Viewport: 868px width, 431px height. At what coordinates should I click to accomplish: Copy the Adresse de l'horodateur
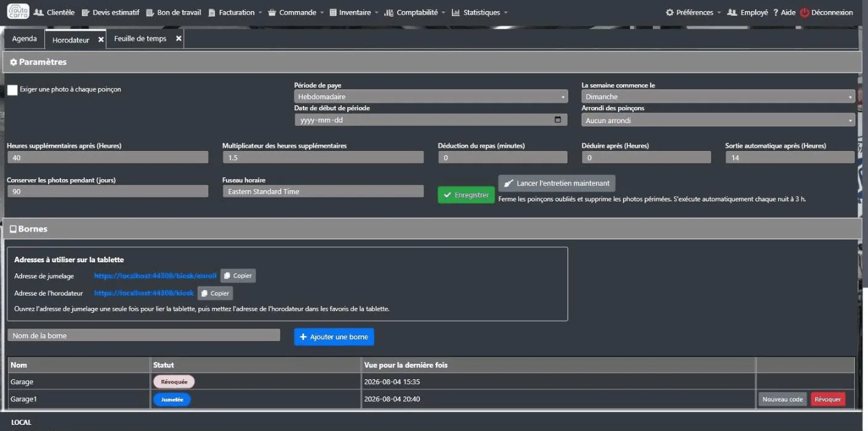pos(215,293)
